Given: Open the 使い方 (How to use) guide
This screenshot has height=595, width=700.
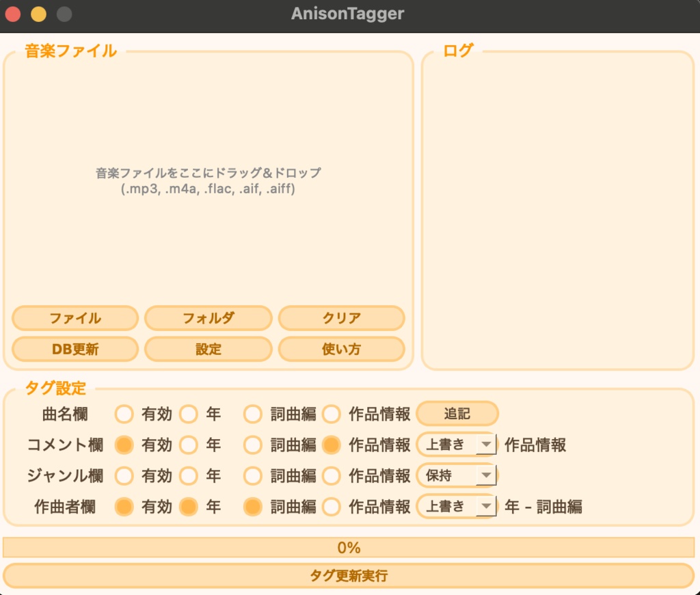Looking at the screenshot, I should 341,349.
